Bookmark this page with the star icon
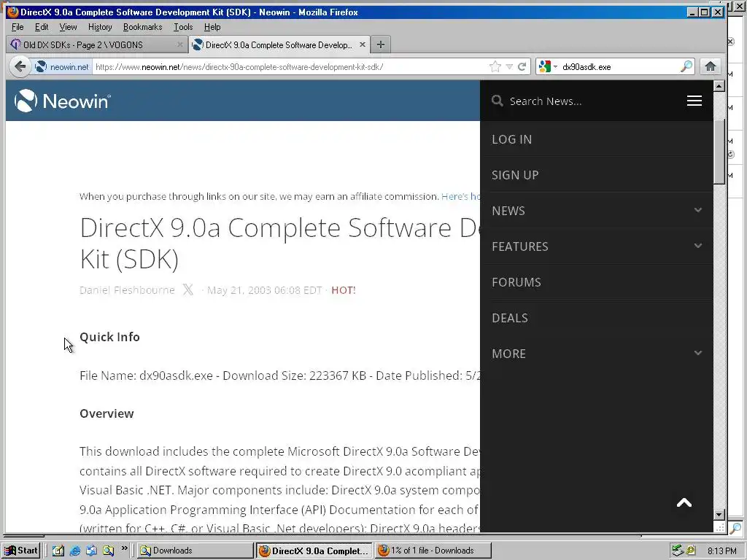 tap(495, 66)
